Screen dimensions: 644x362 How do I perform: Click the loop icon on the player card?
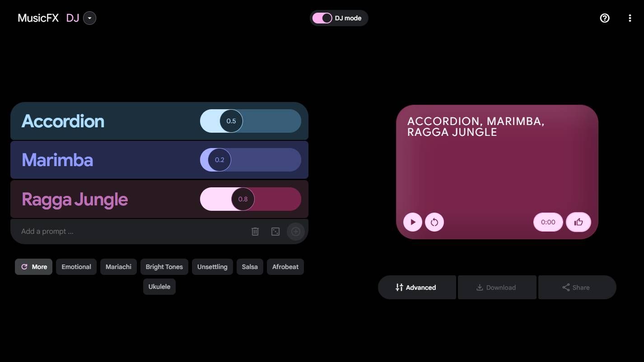click(x=434, y=222)
